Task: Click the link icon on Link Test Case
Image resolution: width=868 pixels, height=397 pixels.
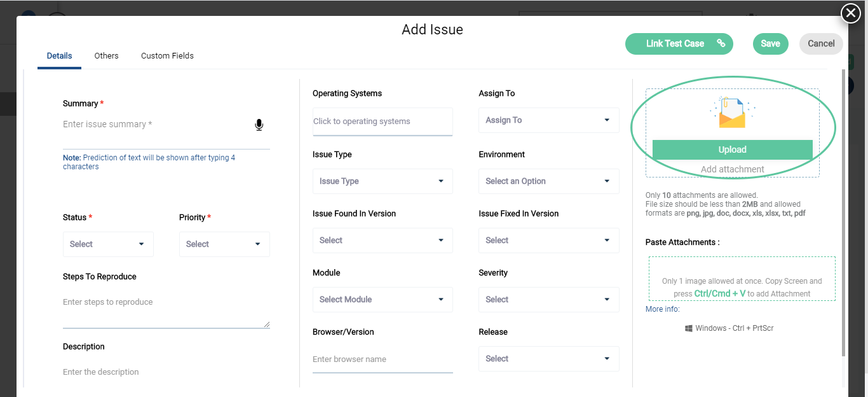Action: point(721,44)
